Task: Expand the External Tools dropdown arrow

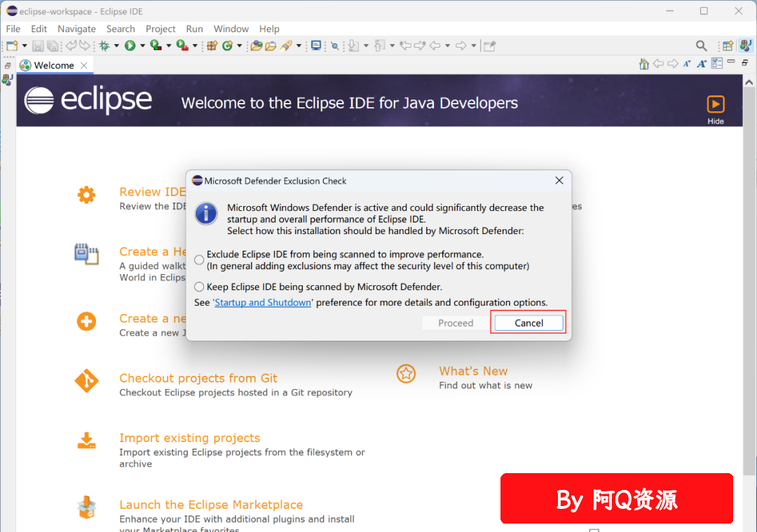Action: [x=195, y=46]
